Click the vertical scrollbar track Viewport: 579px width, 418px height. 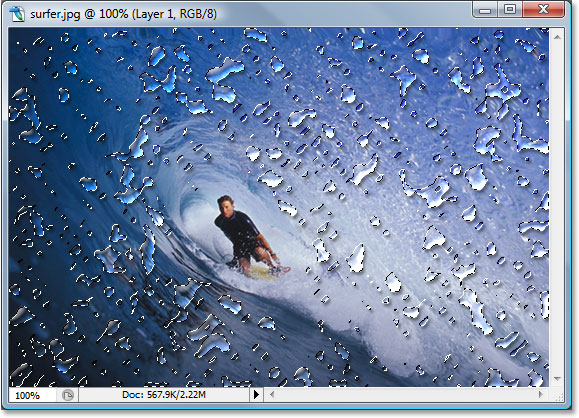[558, 208]
